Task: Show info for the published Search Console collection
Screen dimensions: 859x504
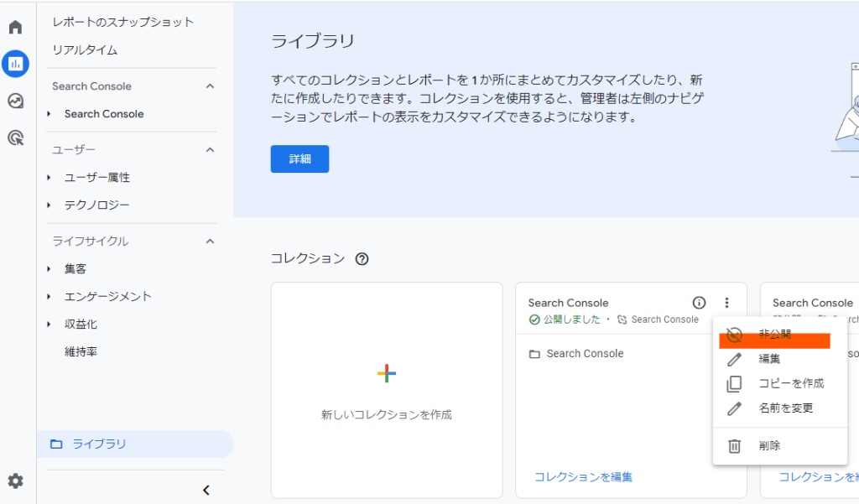Action: (x=699, y=303)
